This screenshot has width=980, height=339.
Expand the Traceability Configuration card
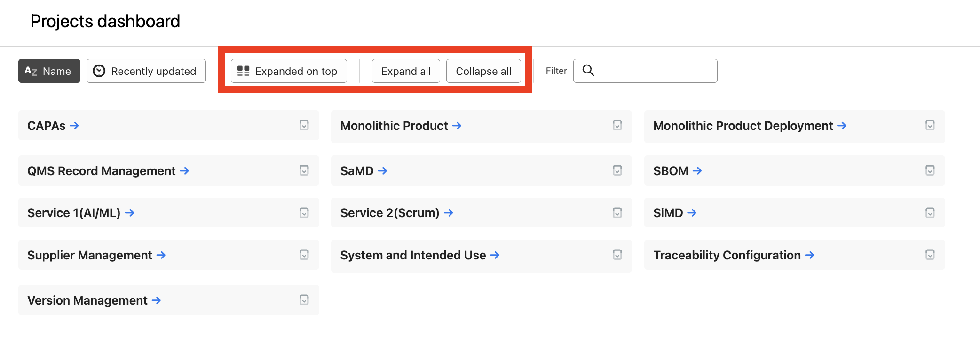click(930, 255)
